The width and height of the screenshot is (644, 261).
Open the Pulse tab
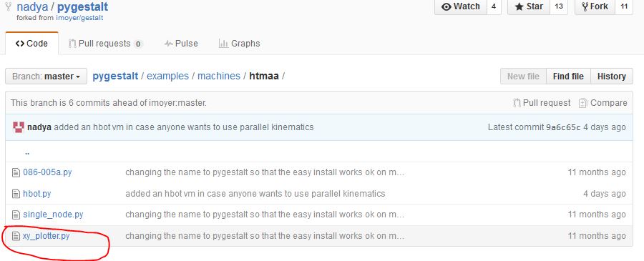click(x=181, y=44)
